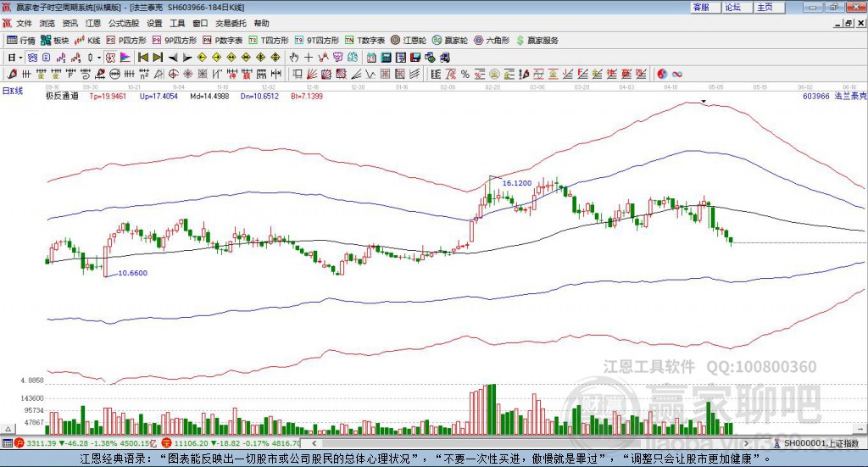Select the n² number tool icon

(144, 74)
